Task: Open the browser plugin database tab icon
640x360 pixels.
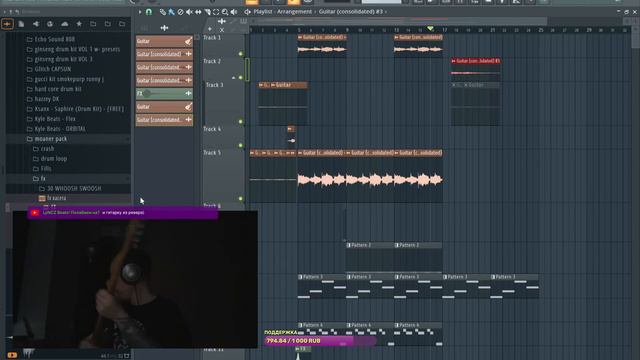Action: [x=36, y=24]
